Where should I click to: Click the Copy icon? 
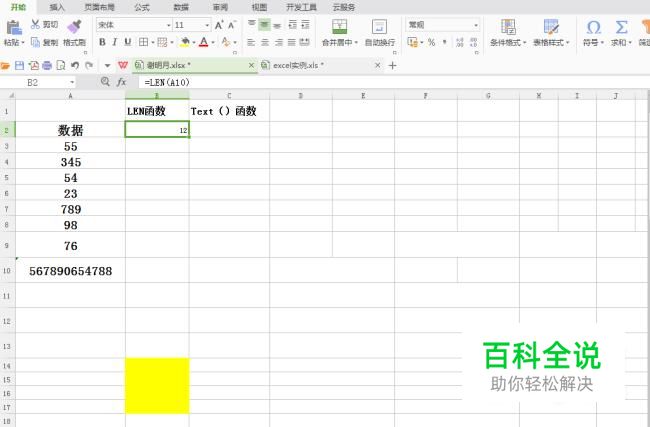tap(35, 42)
